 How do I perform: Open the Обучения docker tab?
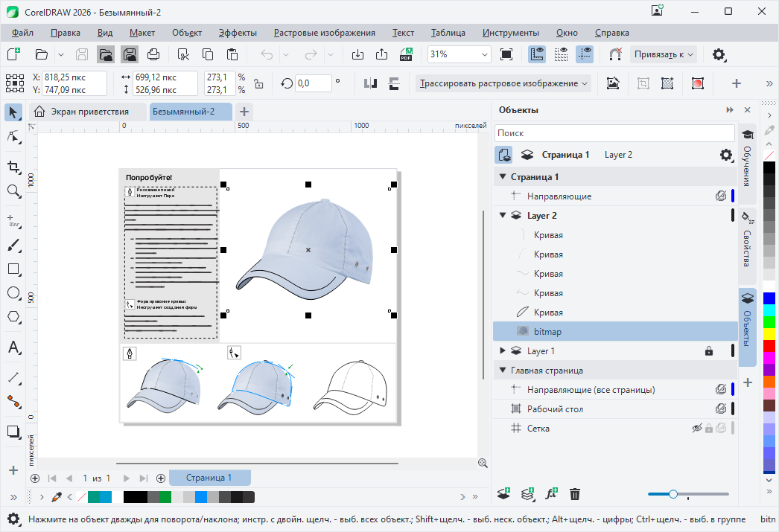pos(747,164)
